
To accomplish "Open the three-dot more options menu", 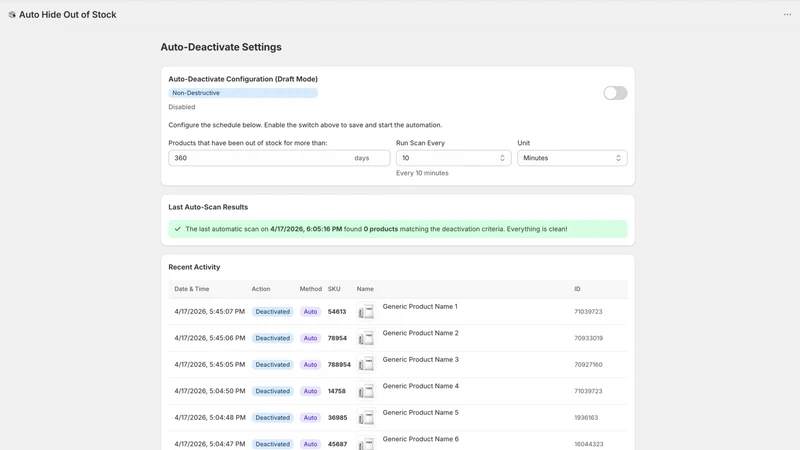I will [x=787, y=14].
